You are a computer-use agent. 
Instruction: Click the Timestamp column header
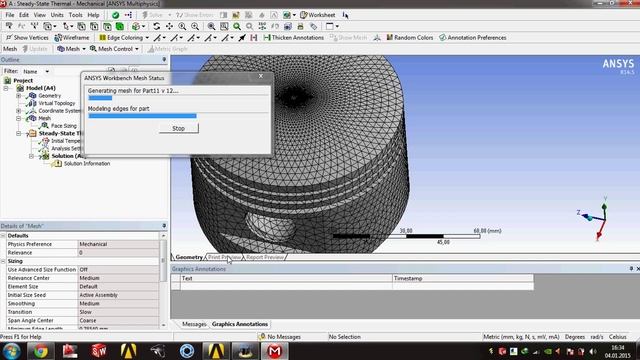click(463, 278)
